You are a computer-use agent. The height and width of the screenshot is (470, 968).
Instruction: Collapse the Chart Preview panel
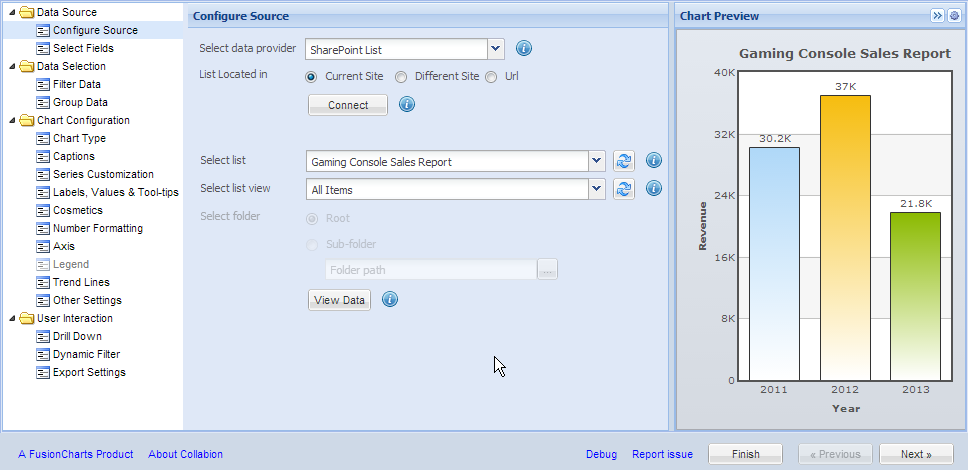click(937, 16)
